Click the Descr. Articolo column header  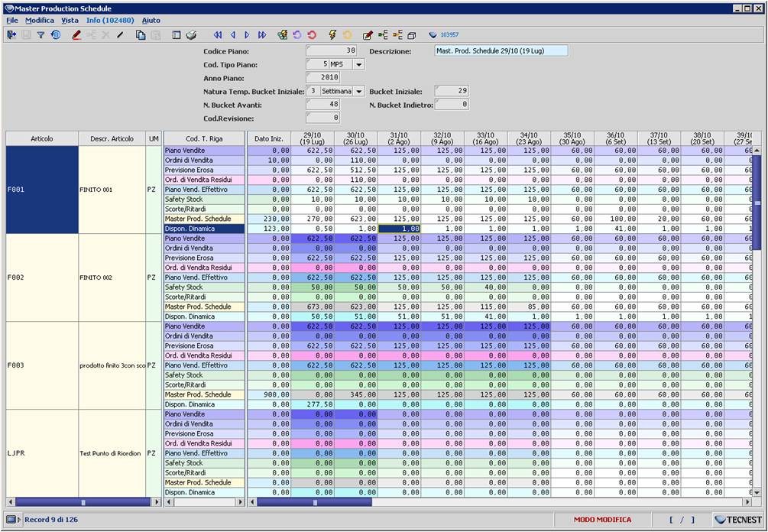(x=112, y=138)
